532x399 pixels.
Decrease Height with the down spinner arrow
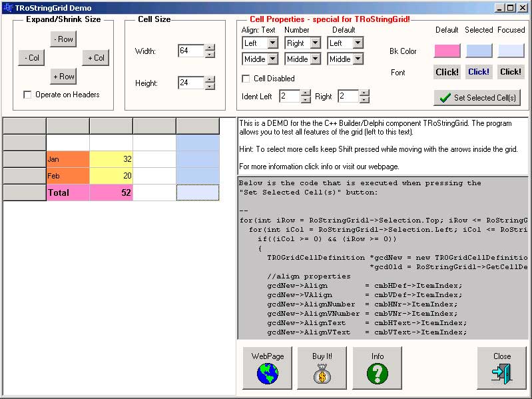pyautogui.click(x=210, y=86)
